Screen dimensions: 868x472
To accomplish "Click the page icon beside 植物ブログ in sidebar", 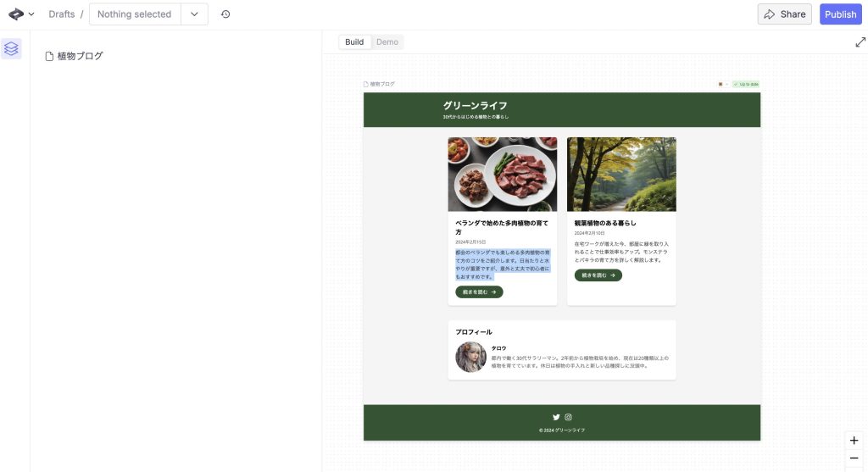I will coord(49,57).
